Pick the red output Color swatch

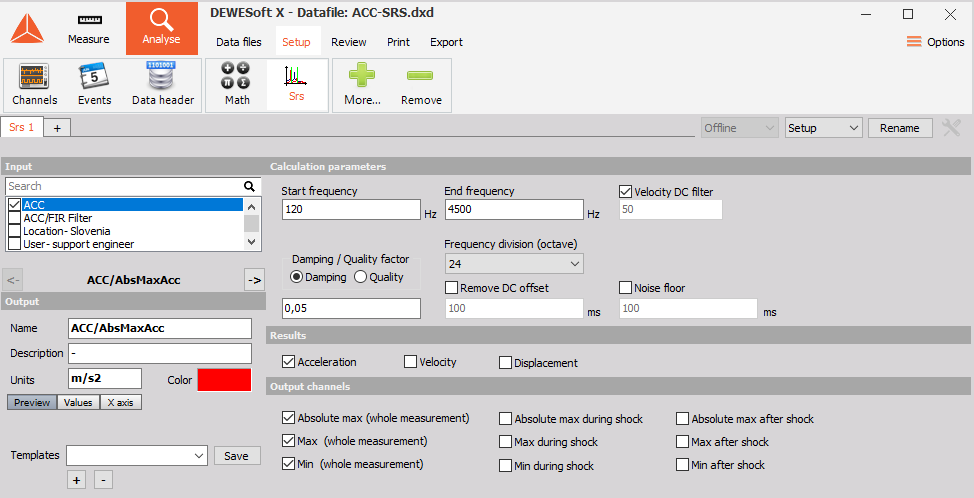pos(224,380)
